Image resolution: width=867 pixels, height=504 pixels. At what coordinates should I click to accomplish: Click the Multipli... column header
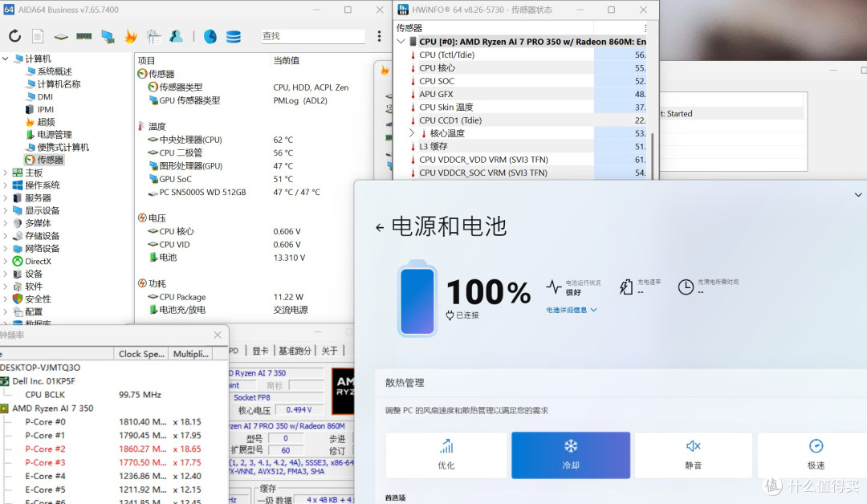(191, 354)
